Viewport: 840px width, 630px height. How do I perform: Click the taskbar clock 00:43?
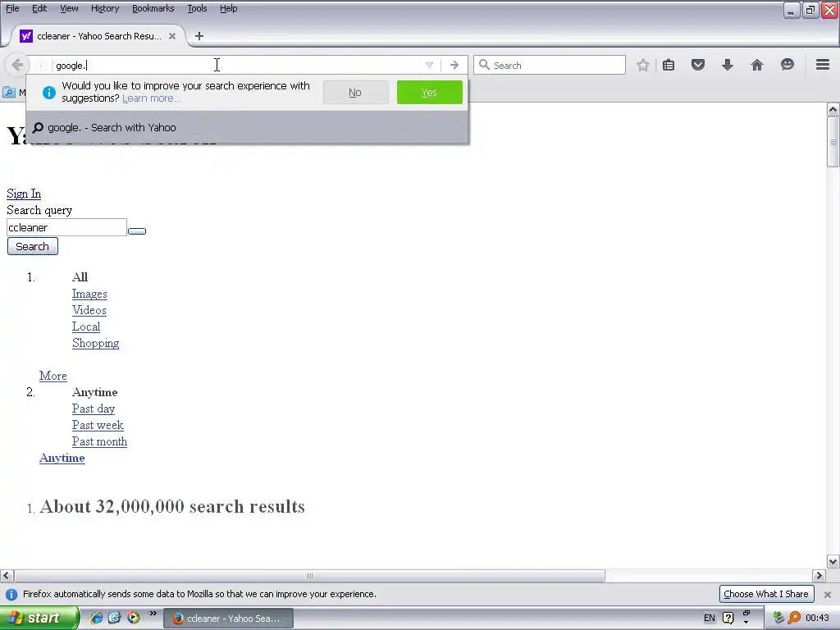click(x=817, y=619)
